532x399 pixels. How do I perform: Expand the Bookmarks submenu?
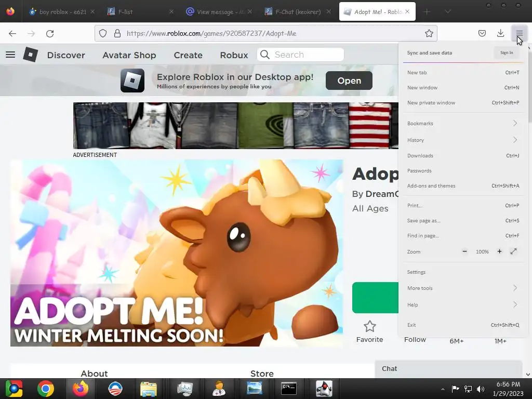click(x=463, y=124)
